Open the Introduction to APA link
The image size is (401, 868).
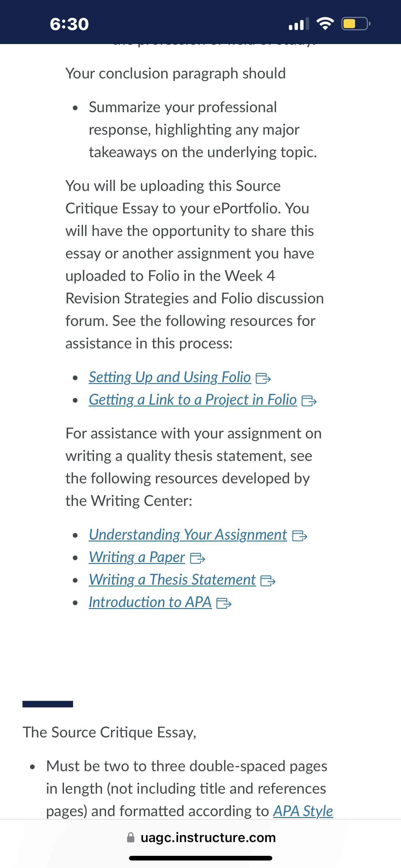point(150,602)
